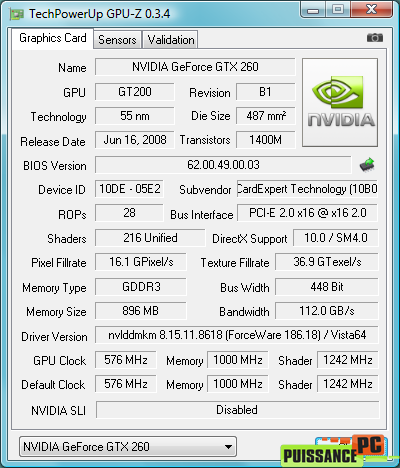The height and width of the screenshot is (468, 400).
Task: Click the Memory Size field 896 MB
Action: pyautogui.click(x=141, y=311)
